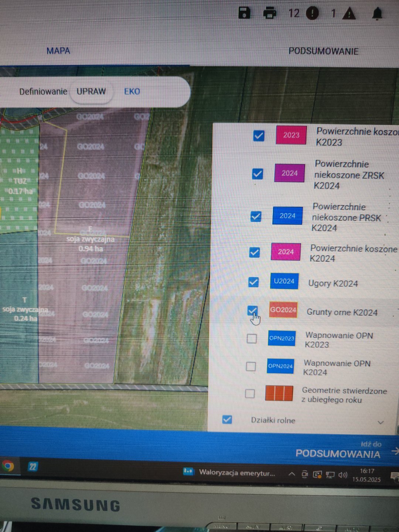Disable the Ugory K2024 layer checkbox
Viewport: 399px width, 532px height.
[x=253, y=282]
